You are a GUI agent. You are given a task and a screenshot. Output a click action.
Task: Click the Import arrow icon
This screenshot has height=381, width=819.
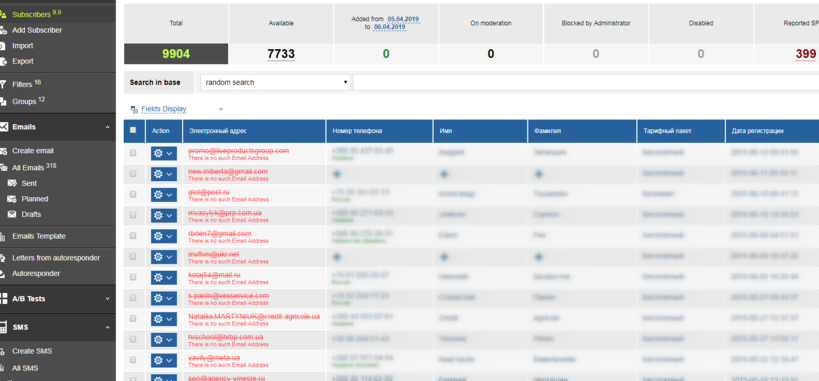[x=3, y=46]
